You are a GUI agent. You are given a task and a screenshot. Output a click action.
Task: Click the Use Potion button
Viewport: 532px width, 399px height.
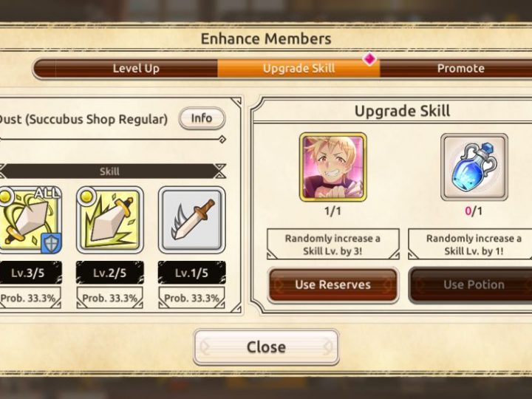click(x=474, y=284)
